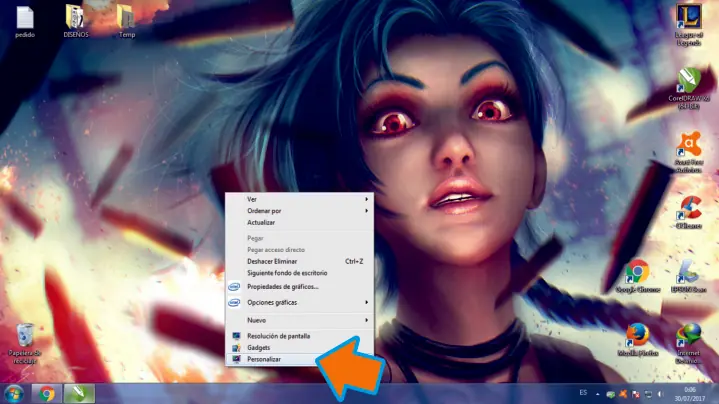The width and height of the screenshot is (719, 404).
Task: Expand the Ver submenu
Action: tap(299, 199)
